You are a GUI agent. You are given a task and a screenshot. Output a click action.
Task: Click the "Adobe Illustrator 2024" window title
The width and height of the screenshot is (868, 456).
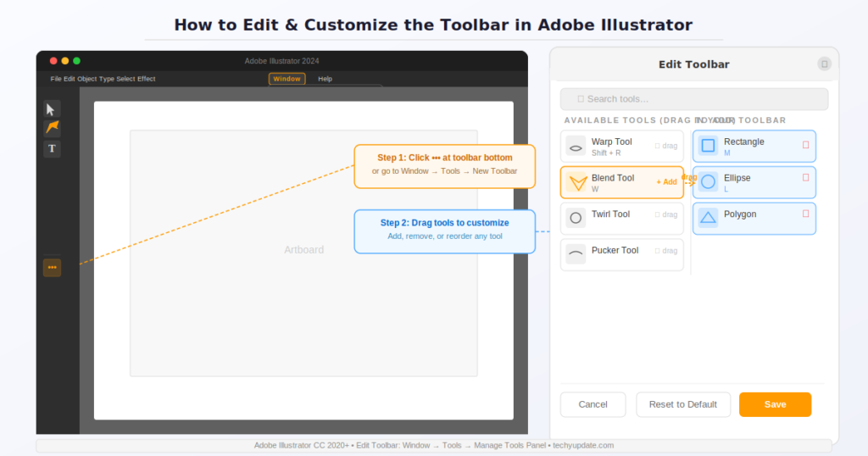[x=281, y=61]
